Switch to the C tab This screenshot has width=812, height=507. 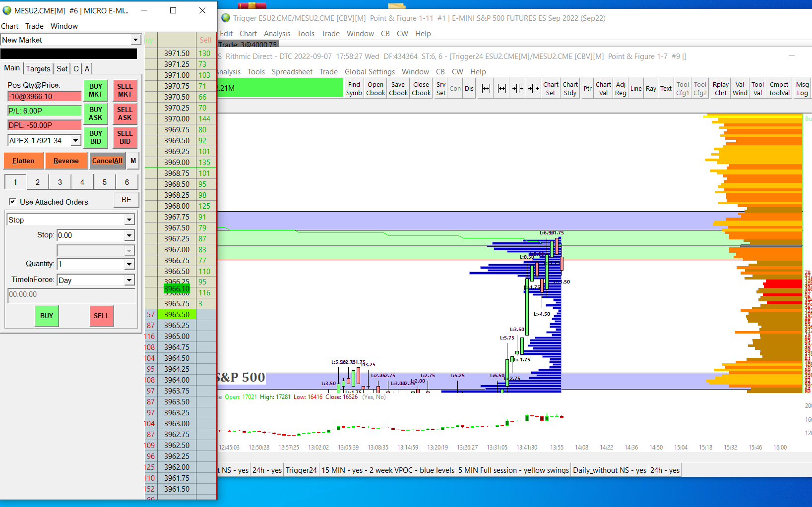[76, 68]
